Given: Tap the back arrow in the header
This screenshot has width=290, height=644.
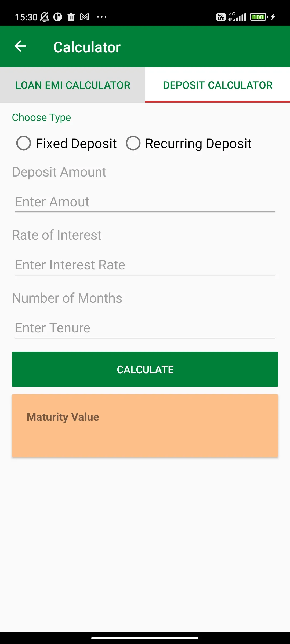Looking at the screenshot, I should pos(20,46).
